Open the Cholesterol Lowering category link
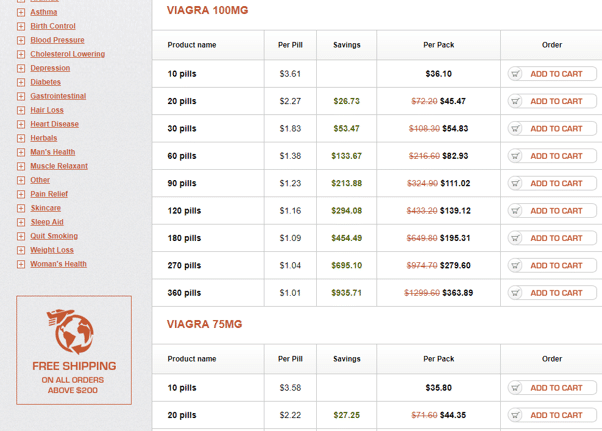This screenshot has height=431, width=602. pyautogui.click(x=67, y=54)
